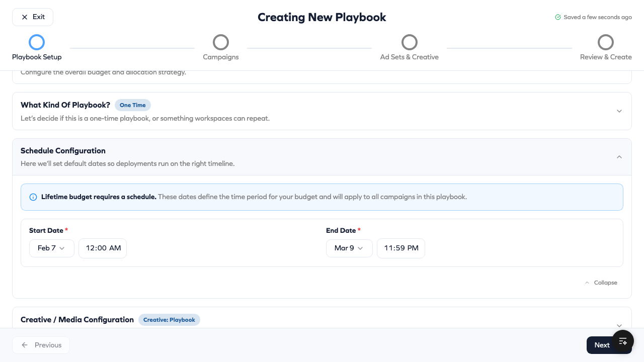Click the Exit button
Image resolution: width=644 pixels, height=362 pixels.
tap(33, 17)
